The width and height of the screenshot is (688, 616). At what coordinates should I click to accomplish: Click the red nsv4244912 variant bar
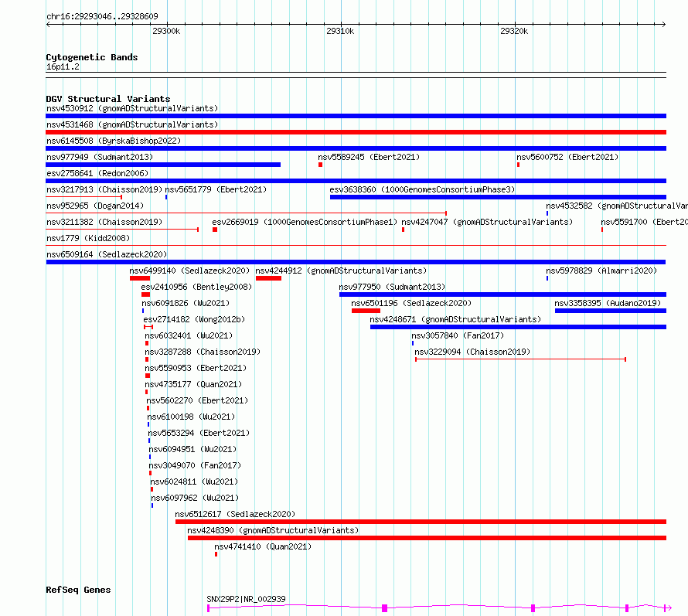(268, 278)
